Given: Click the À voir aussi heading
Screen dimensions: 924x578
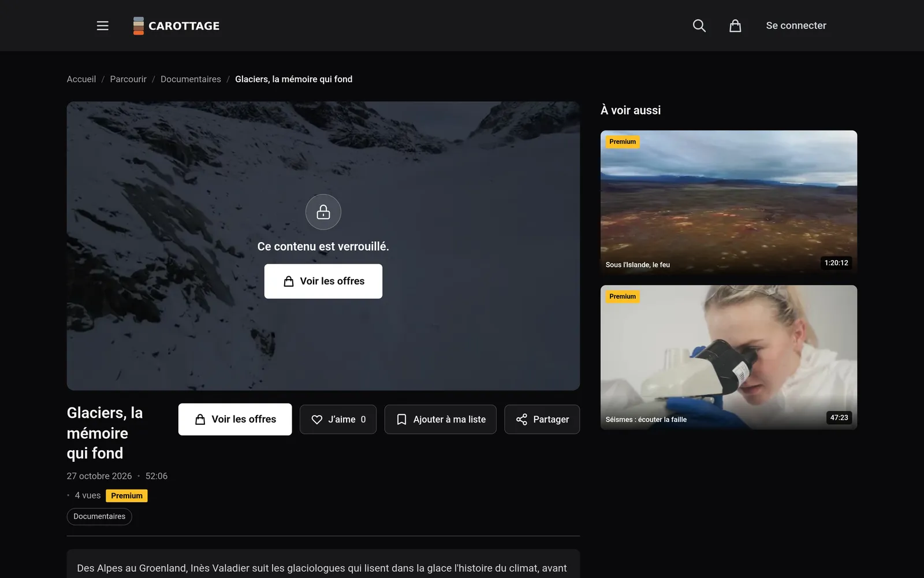Looking at the screenshot, I should click(631, 110).
